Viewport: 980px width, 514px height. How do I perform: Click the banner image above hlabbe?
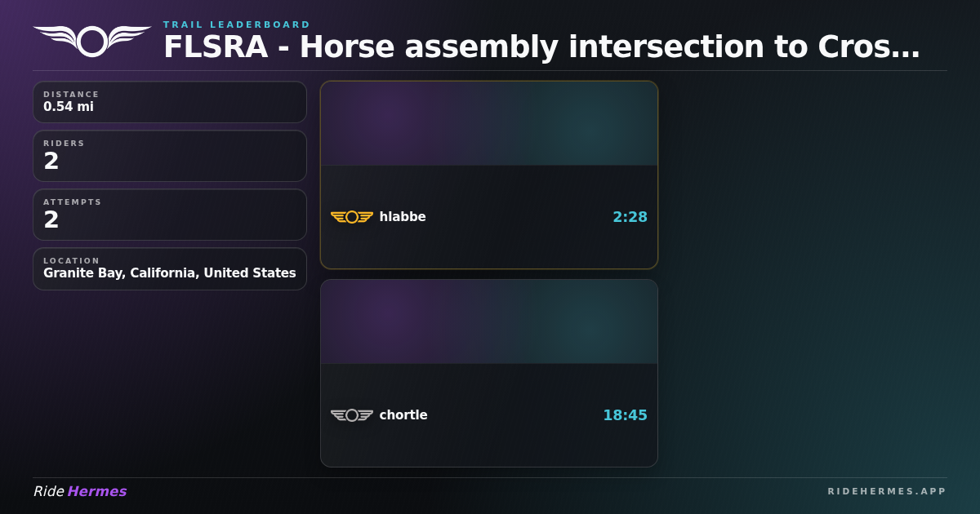[x=489, y=124]
